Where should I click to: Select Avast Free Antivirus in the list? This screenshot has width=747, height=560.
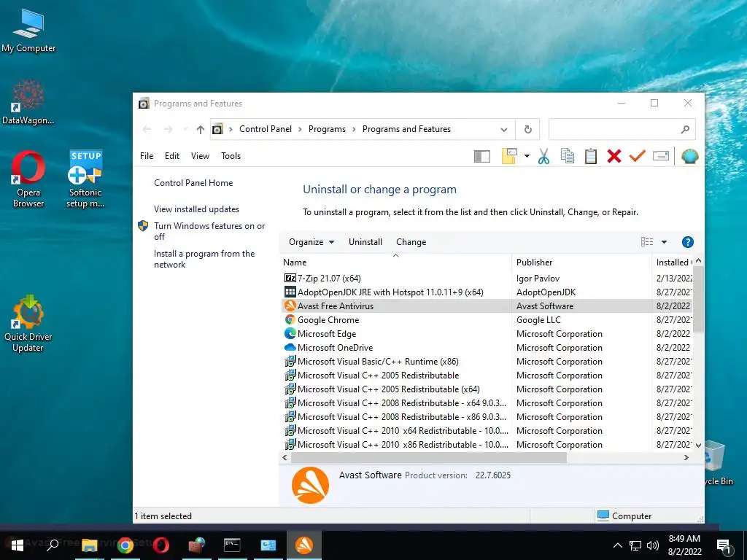click(487, 306)
